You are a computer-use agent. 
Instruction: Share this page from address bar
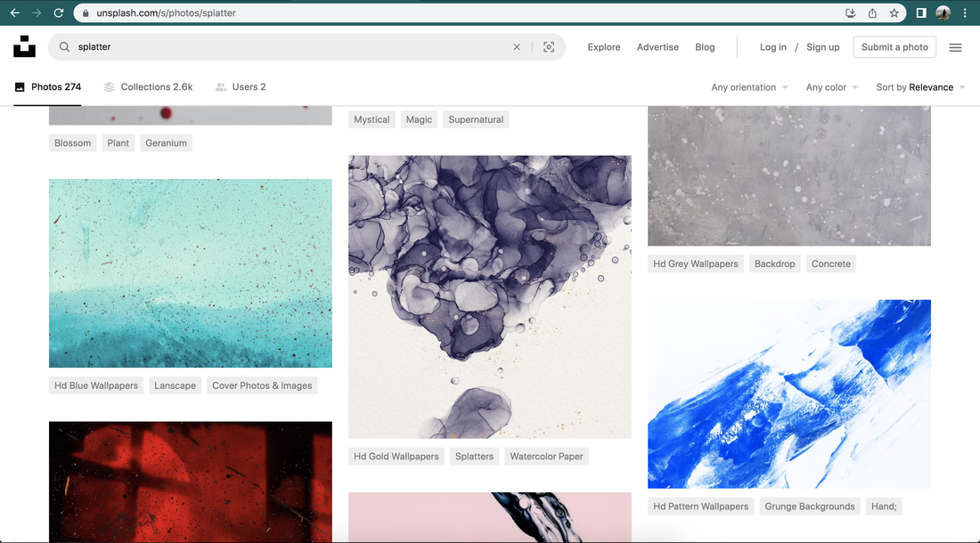coord(872,13)
